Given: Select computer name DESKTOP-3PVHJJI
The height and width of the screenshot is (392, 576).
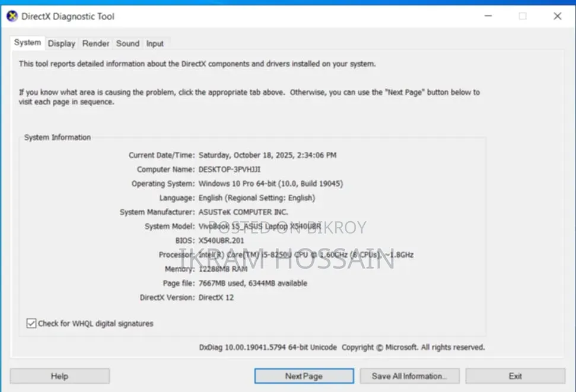Looking at the screenshot, I should [230, 170].
